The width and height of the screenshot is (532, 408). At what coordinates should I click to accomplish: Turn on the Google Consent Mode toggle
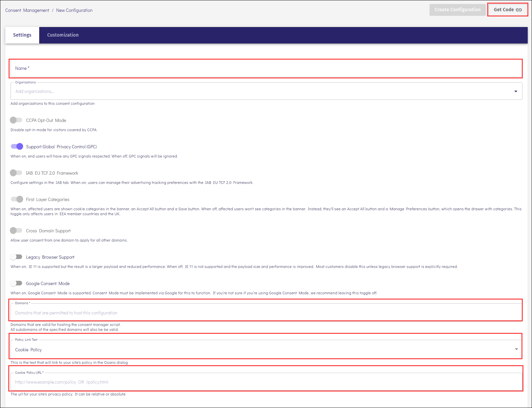click(x=16, y=283)
